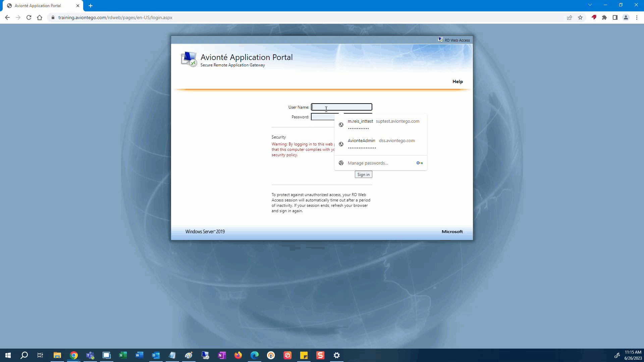Open Remote Desktop Connection taskbar icon
The height and width of the screenshot is (362, 644).
[x=205, y=355]
